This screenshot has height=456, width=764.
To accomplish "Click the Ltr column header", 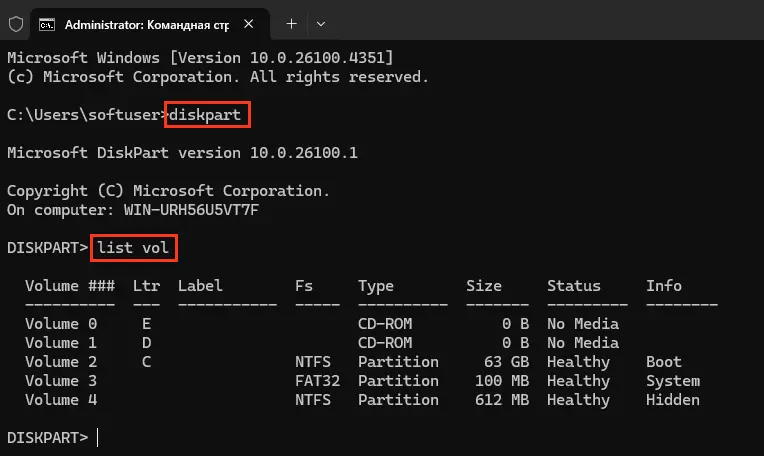I will pyautogui.click(x=146, y=285).
